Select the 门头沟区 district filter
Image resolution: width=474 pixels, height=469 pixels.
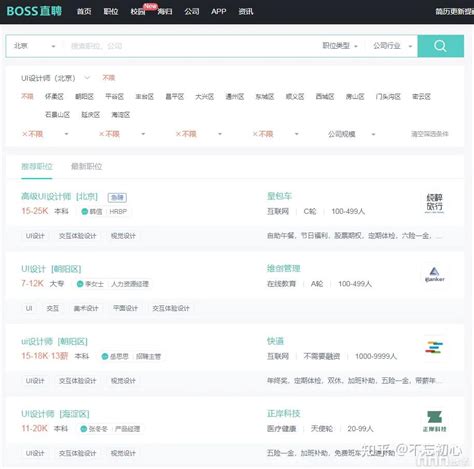point(388,97)
